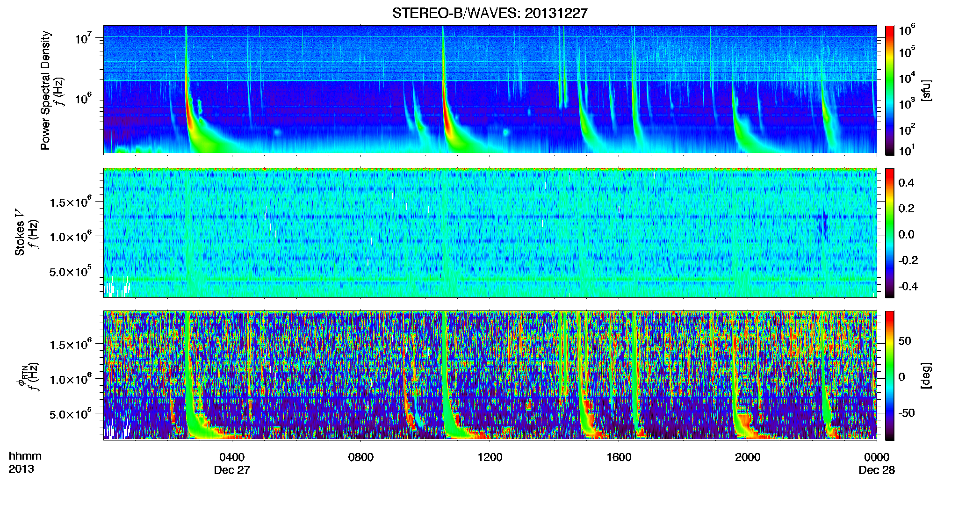
Task: Click the 0800 time tick label
Action: pyautogui.click(x=361, y=457)
